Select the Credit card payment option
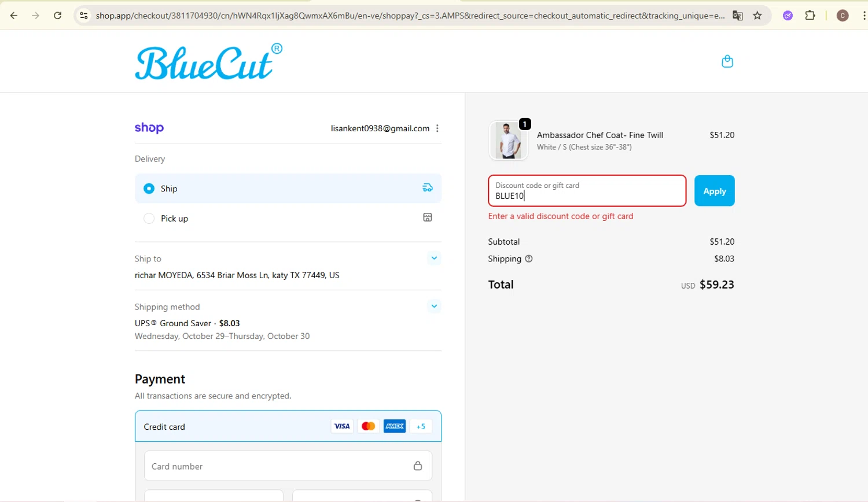Image resolution: width=868 pixels, height=502 pixels. coord(288,426)
